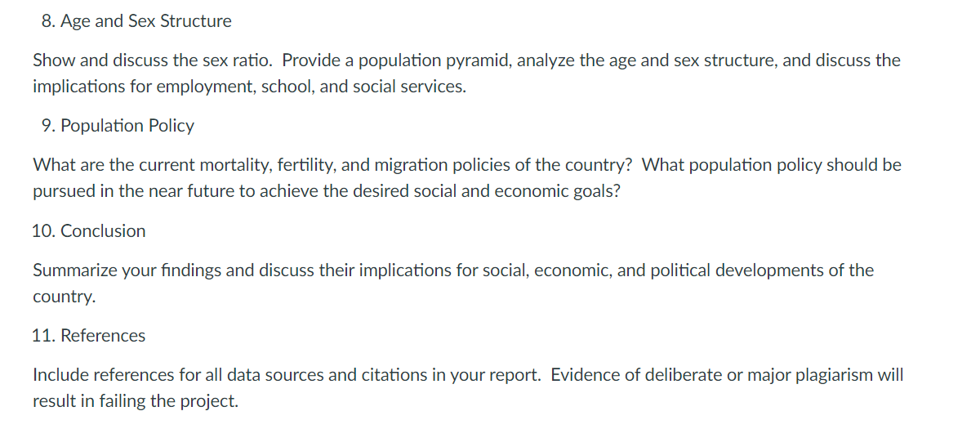Click the lone word 'country.' under Conclusion
Viewport: 980px width, 429px height.
(64, 297)
